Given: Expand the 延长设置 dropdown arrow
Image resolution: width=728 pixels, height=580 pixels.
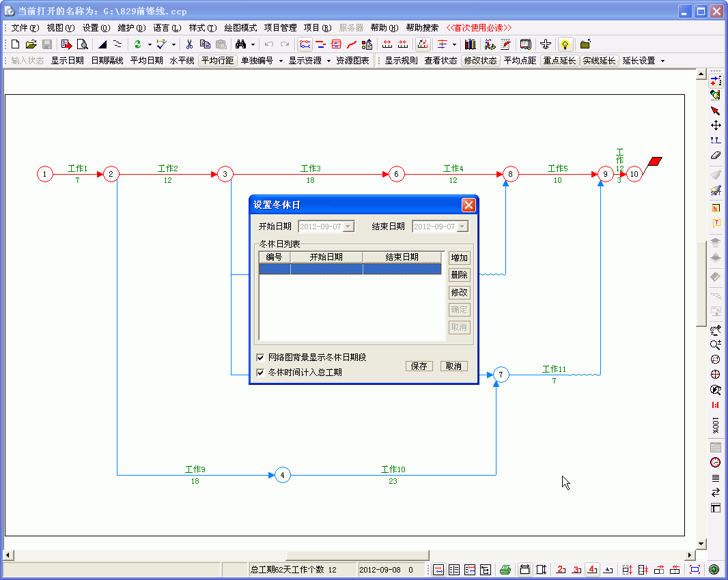Looking at the screenshot, I should 662,61.
